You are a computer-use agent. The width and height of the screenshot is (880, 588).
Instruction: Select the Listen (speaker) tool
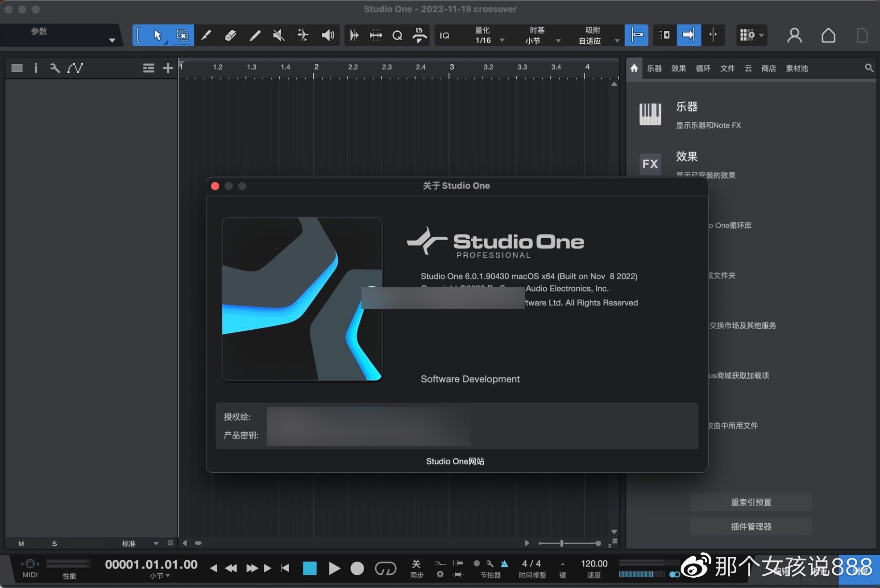328,35
